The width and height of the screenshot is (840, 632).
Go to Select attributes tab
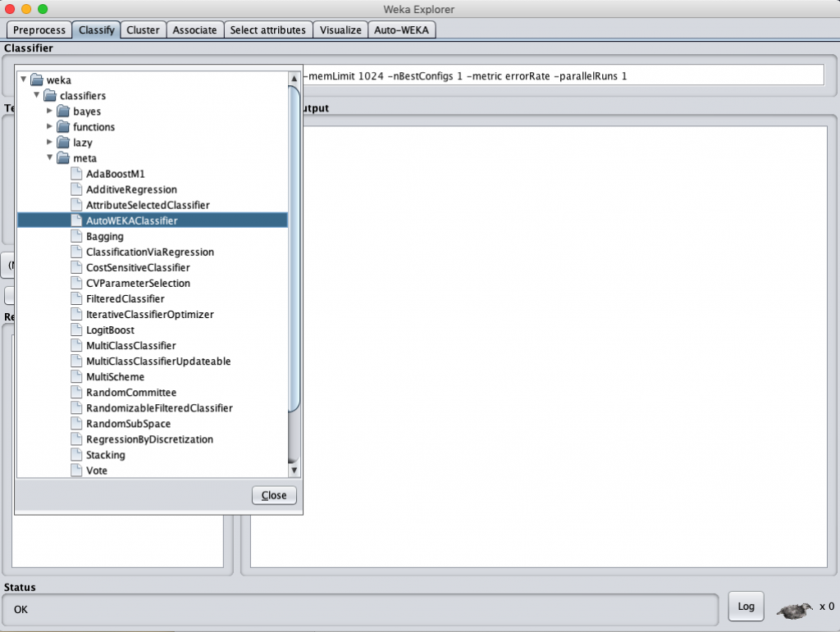click(x=268, y=30)
